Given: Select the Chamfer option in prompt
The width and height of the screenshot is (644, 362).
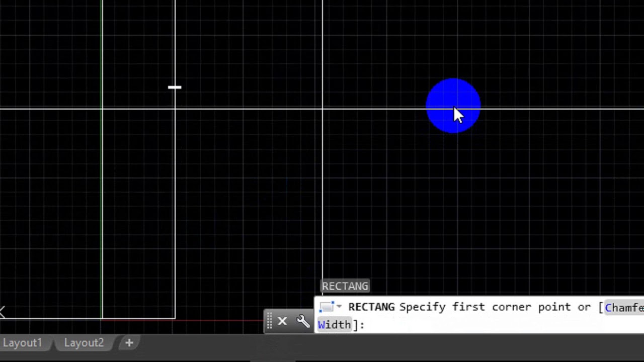Looking at the screenshot, I should (x=624, y=307).
